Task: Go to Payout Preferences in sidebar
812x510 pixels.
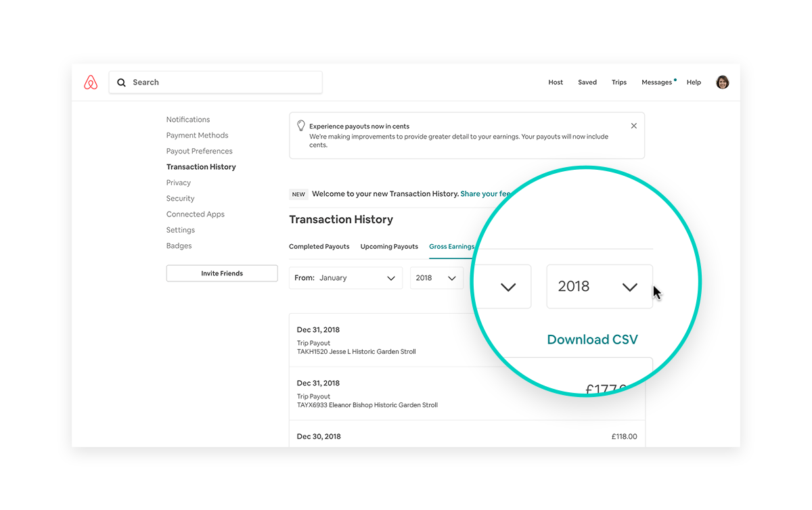Action: (x=199, y=152)
